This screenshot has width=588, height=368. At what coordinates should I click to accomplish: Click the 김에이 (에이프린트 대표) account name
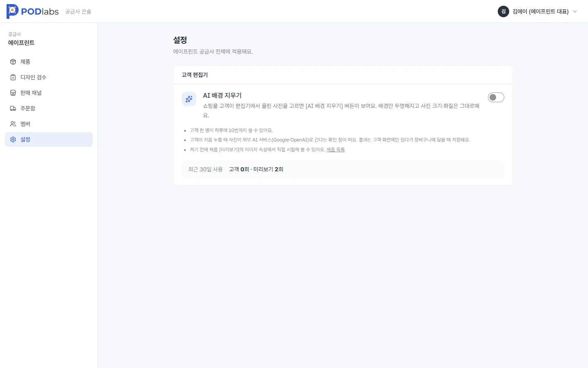541,11
